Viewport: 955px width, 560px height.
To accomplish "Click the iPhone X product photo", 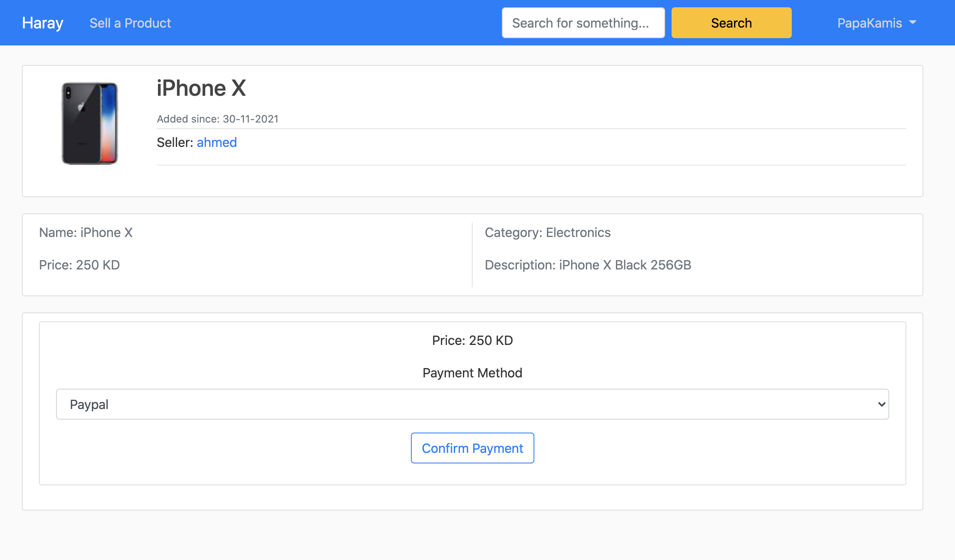I will tap(90, 123).
